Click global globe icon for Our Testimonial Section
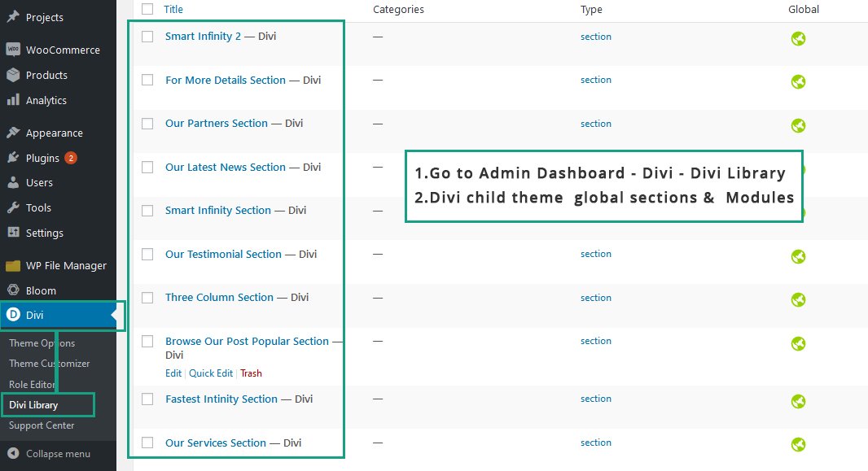This screenshot has height=471, width=868. pyautogui.click(x=798, y=256)
